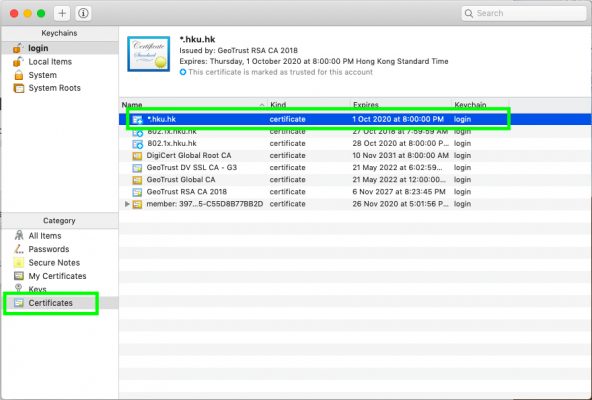Click the trusted certificate blue plus badge

click(183, 72)
